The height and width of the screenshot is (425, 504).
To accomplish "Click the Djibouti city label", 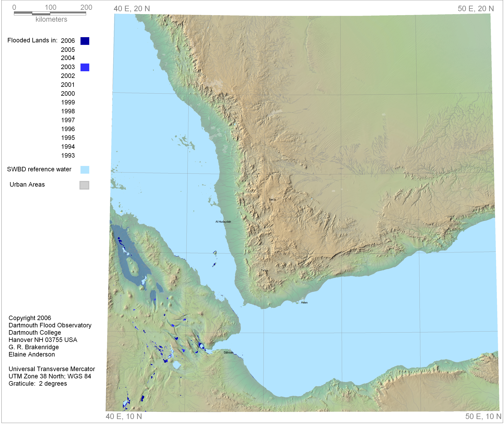I will pos(228,352).
